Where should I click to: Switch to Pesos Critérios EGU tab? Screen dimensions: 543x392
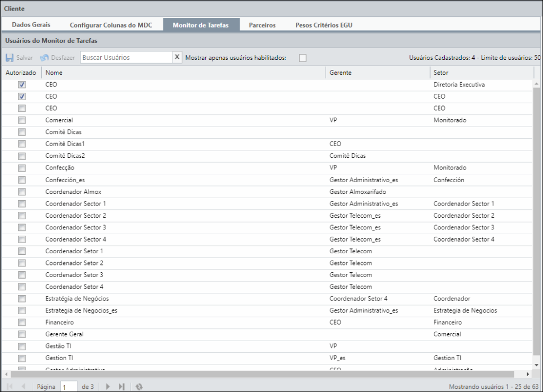tap(324, 25)
